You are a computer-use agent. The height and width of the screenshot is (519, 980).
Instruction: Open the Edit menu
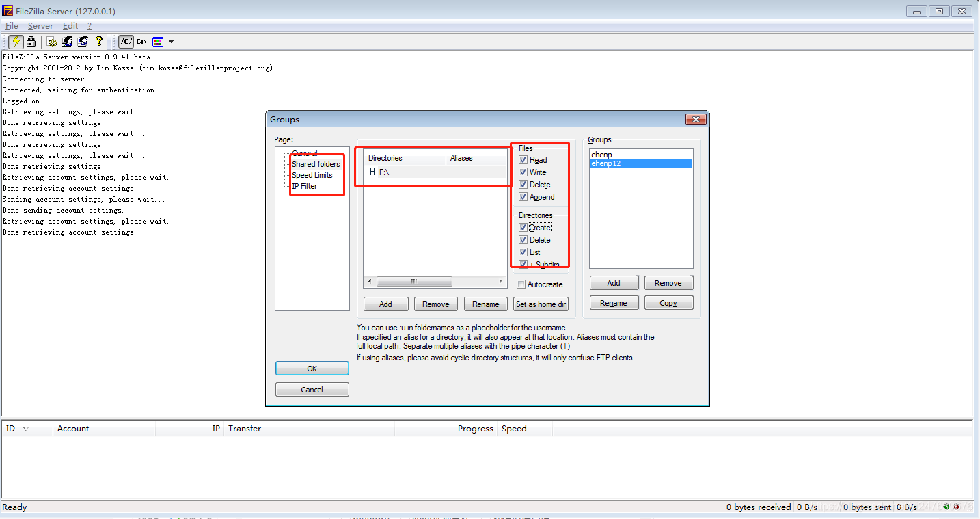tap(70, 26)
